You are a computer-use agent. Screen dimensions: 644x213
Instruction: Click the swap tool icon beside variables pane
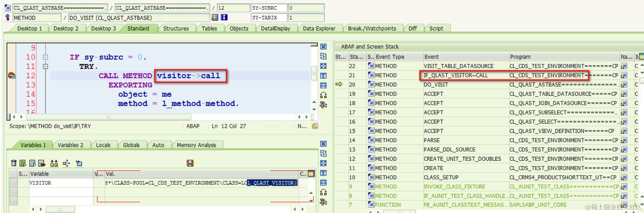tap(323, 153)
